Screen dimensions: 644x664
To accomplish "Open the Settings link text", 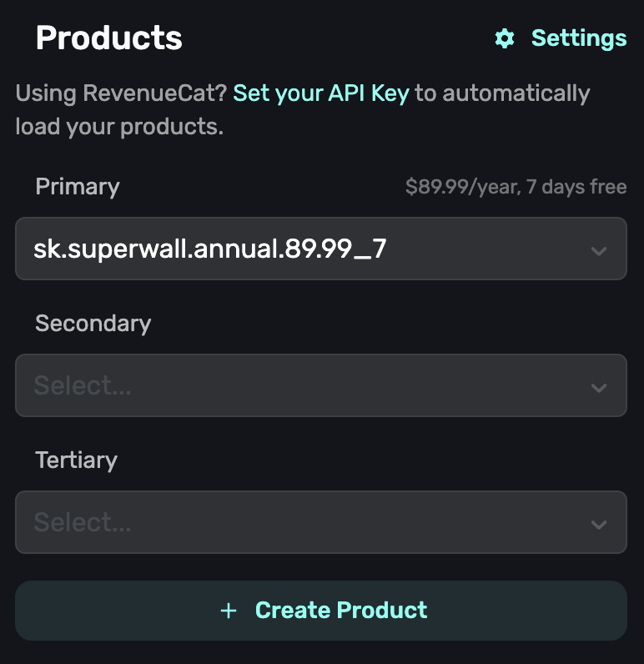I will coord(578,38).
